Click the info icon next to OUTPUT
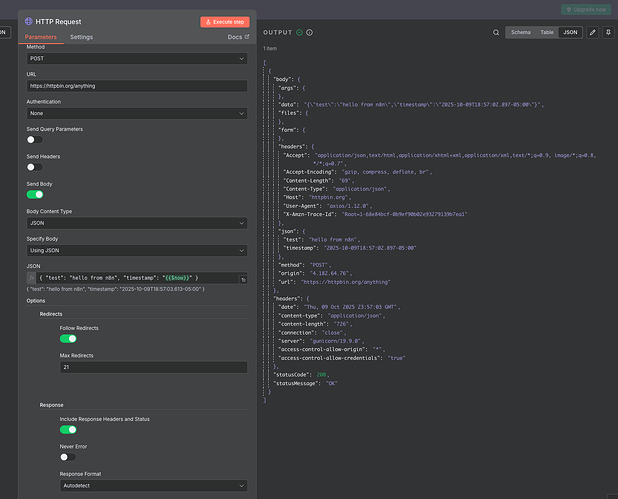 tap(310, 32)
